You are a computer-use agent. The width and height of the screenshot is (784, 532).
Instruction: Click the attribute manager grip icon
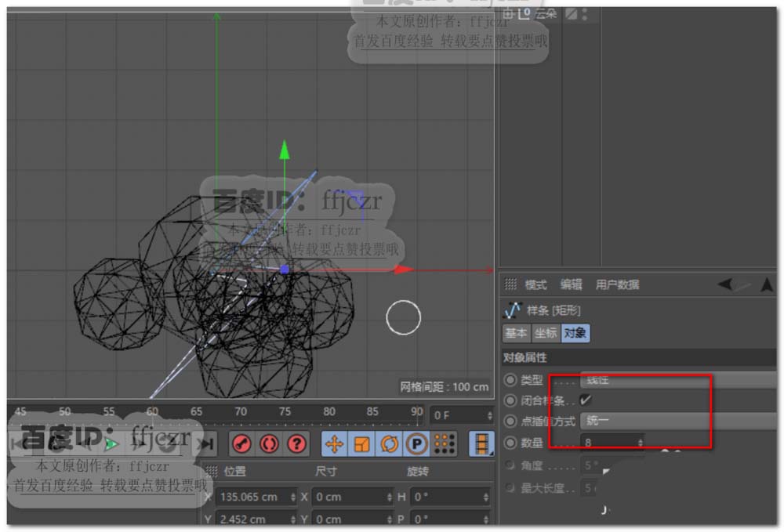click(x=510, y=284)
